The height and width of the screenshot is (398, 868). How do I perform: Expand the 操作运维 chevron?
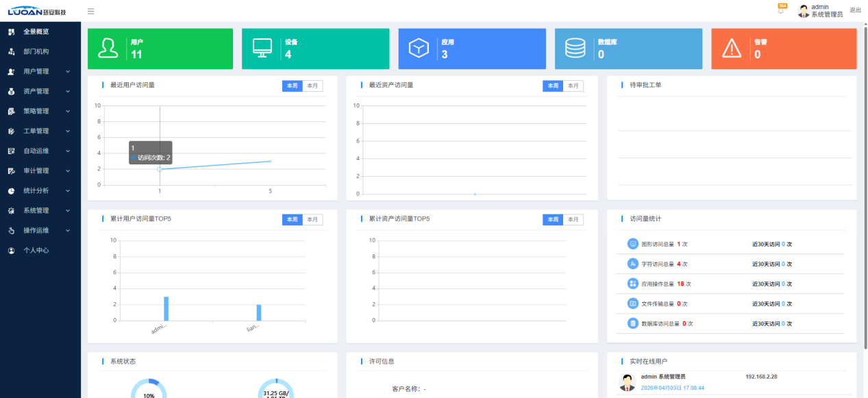click(68, 231)
